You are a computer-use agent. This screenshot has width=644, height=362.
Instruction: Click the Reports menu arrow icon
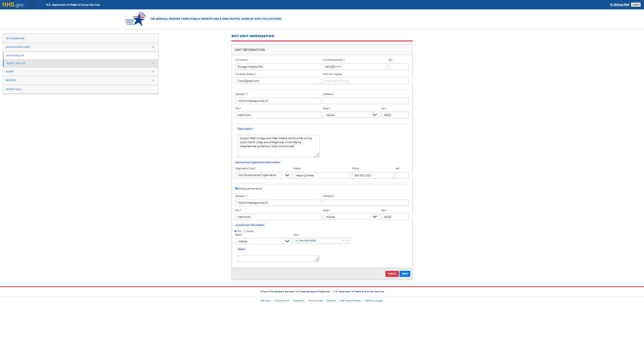153,80
